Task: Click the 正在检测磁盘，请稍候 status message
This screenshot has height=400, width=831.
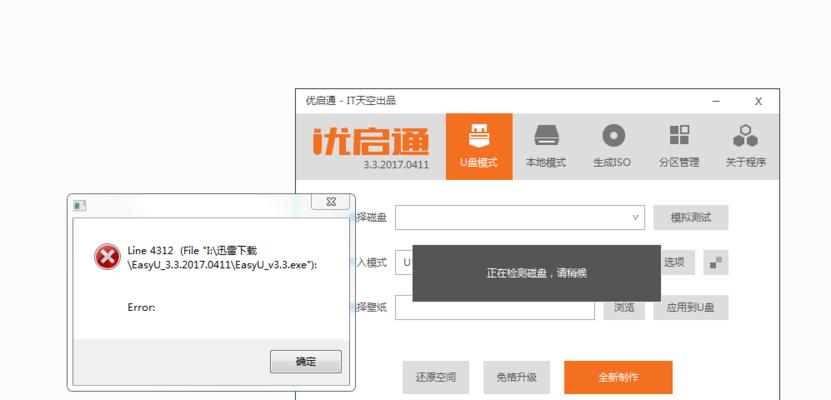Action: click(536, 273)
